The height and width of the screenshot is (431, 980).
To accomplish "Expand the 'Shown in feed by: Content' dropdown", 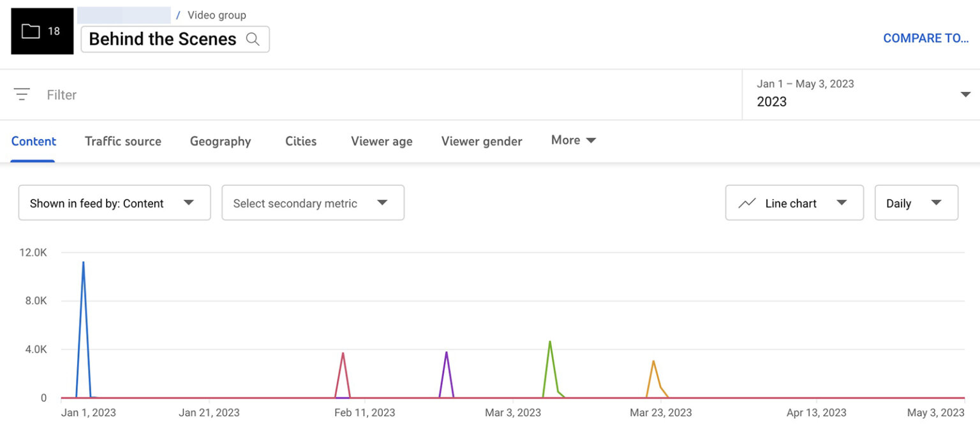I will pos(114,202).
